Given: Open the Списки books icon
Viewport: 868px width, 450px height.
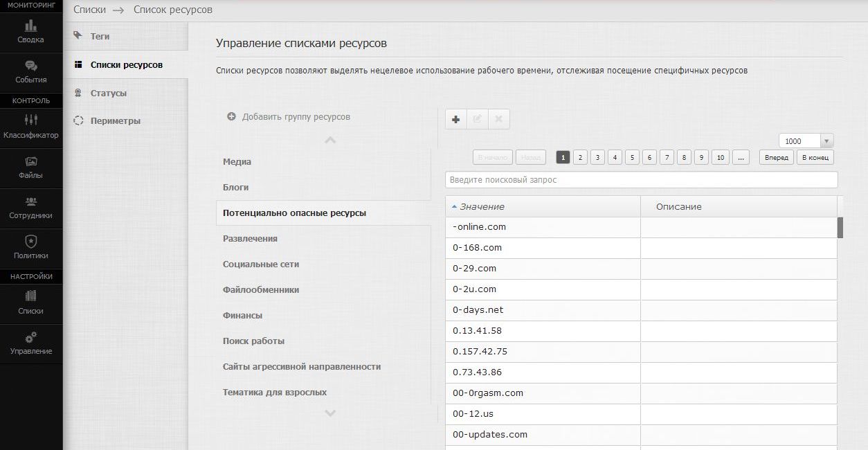Looking at the screenshot, I should [31, 296].
